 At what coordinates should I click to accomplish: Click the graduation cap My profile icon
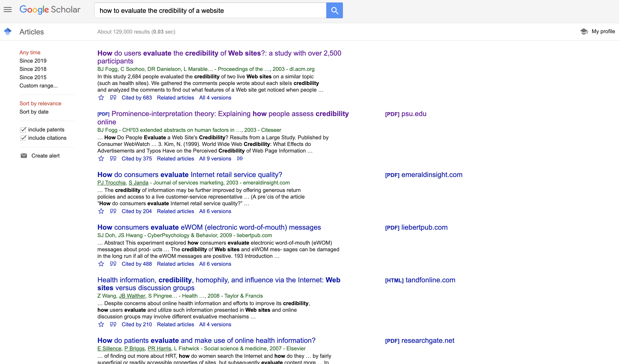584,32
